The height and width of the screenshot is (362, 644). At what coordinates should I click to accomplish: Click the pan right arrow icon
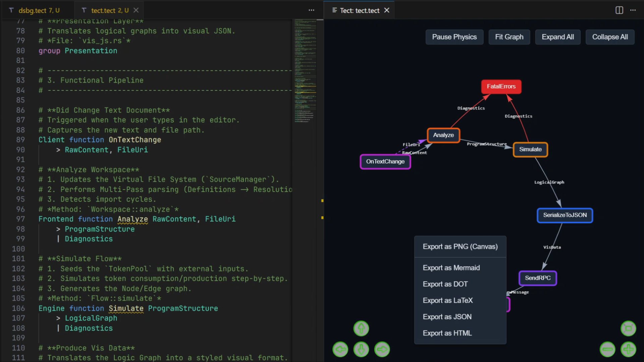[x=382, y=349]
